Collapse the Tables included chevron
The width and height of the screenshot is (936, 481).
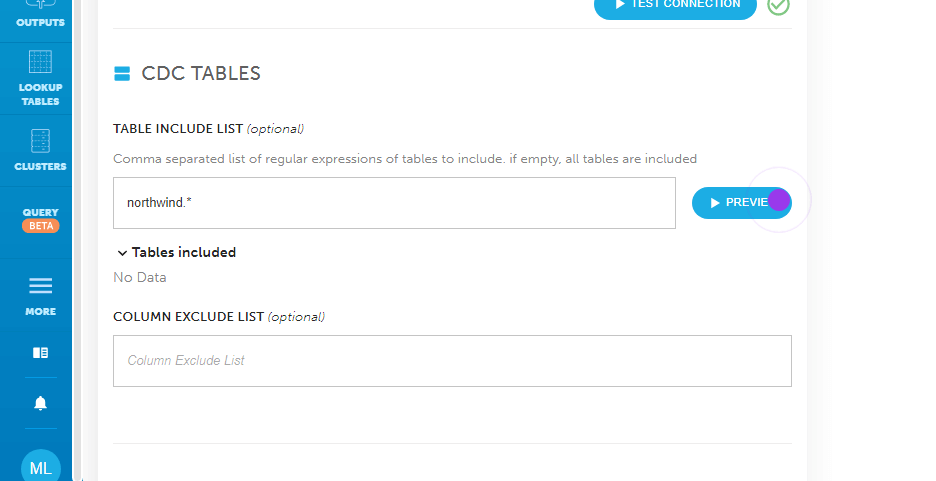[122, 253]
